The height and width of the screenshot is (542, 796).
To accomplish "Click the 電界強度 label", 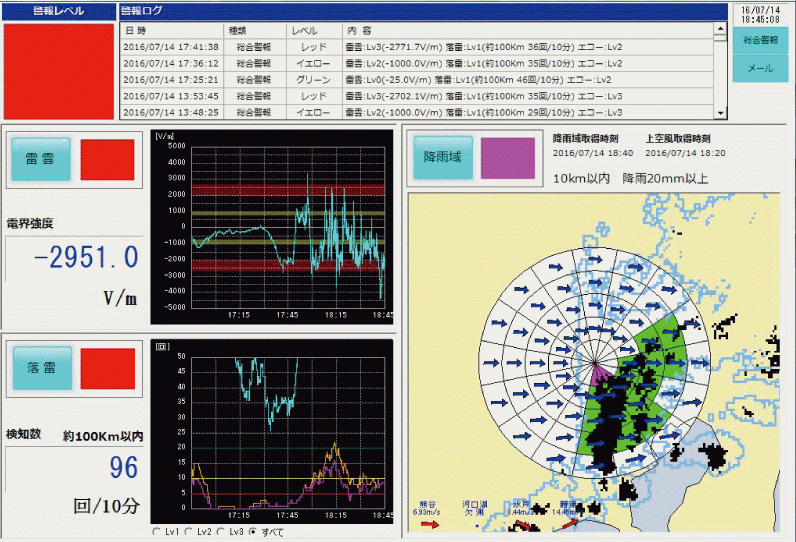I will tap(30, 224).
